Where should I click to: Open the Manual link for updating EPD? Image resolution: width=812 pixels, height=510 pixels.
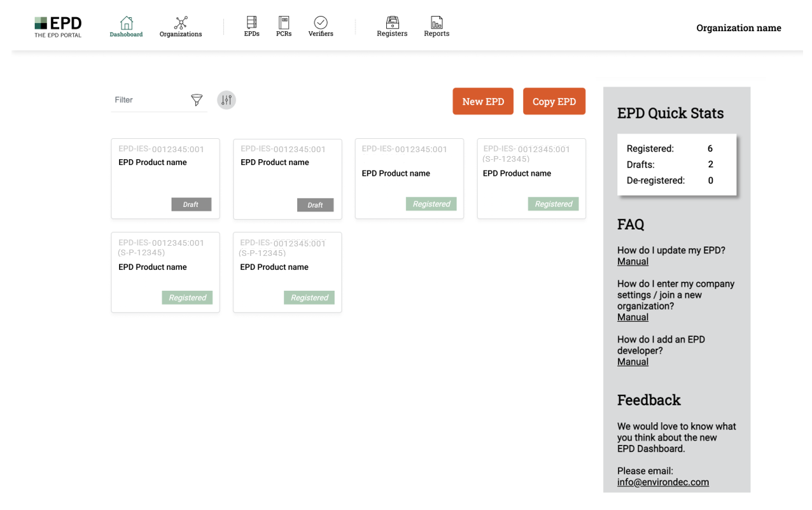tap(633, 262)
